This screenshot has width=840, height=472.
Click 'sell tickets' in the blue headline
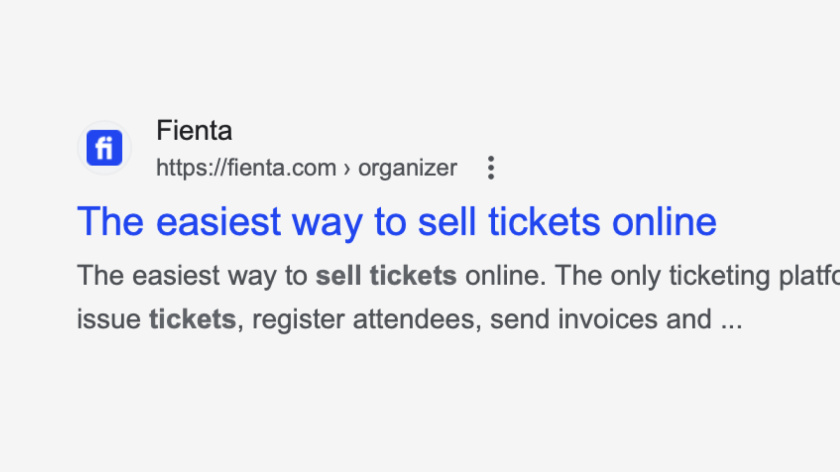498,222
